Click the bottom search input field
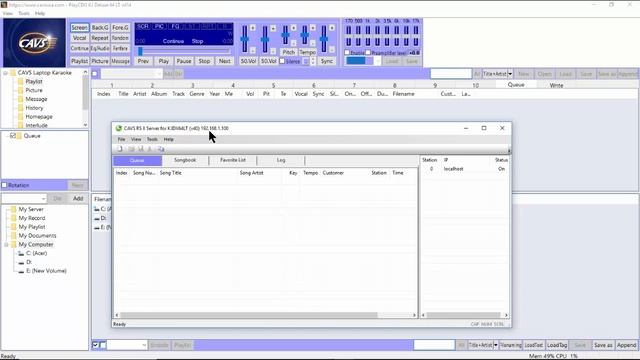640x360 pixels. coord(434,345)
